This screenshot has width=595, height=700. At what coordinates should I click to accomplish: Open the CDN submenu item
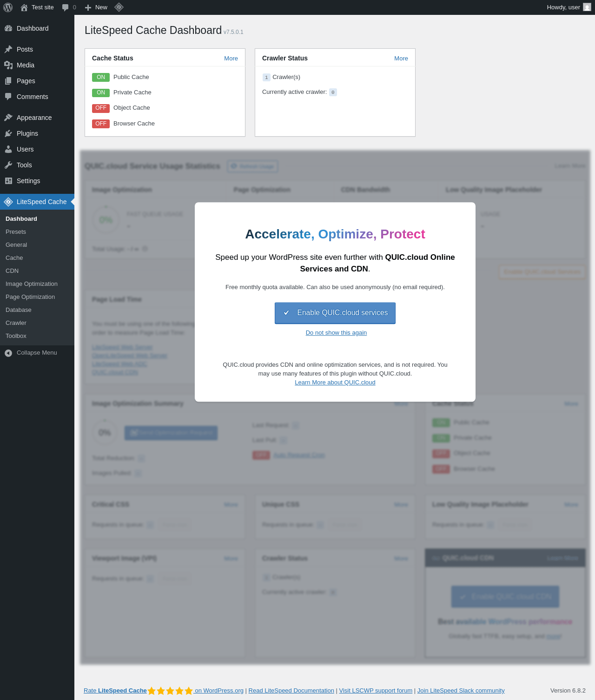(12, 271)
